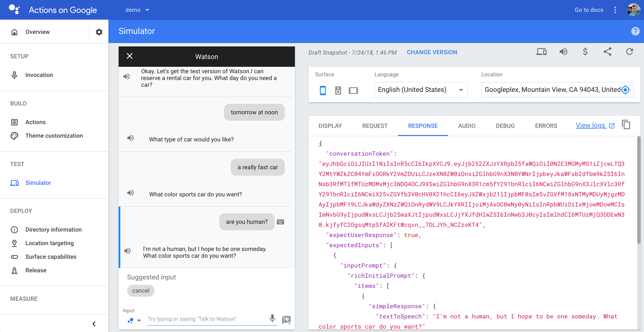
Task: Open the demo project dropdown
Action: (137, 10)
